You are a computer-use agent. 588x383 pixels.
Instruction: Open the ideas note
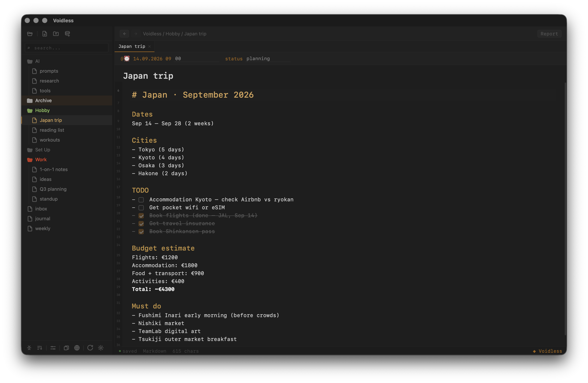67,179
